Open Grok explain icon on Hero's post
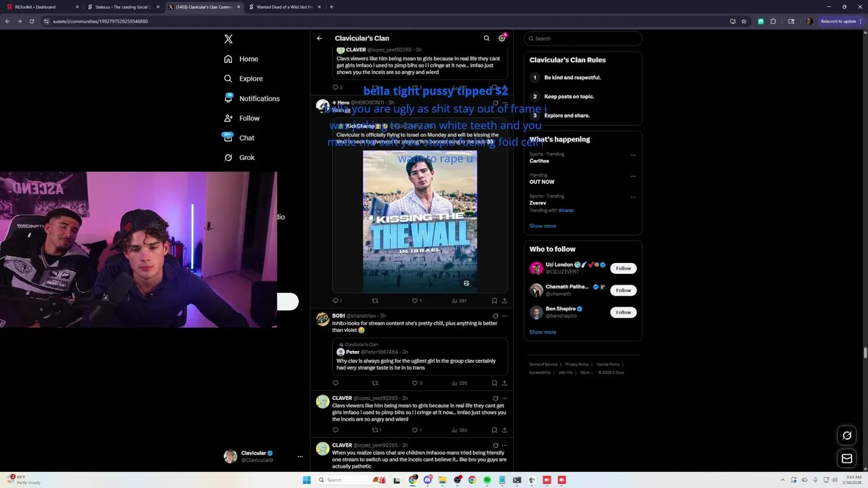Image resolution: width=868 pixels, height=488 pixels. click(495, 103)
